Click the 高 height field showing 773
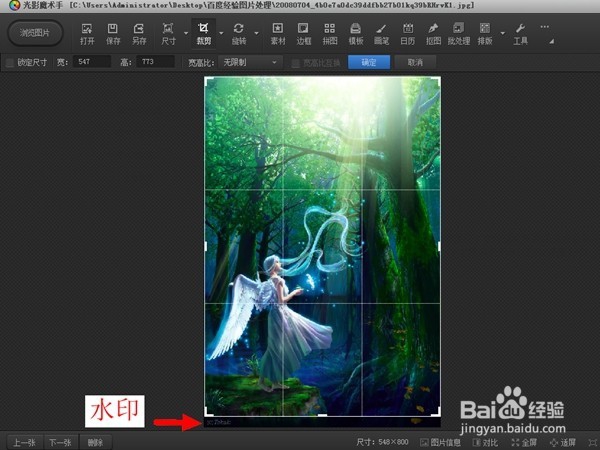Screen dimensions: 600x450 pyautogui.click(x=155, y=62)
